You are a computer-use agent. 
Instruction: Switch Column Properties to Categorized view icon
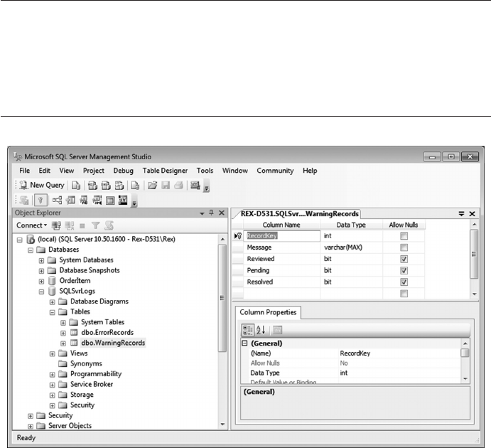247,330
